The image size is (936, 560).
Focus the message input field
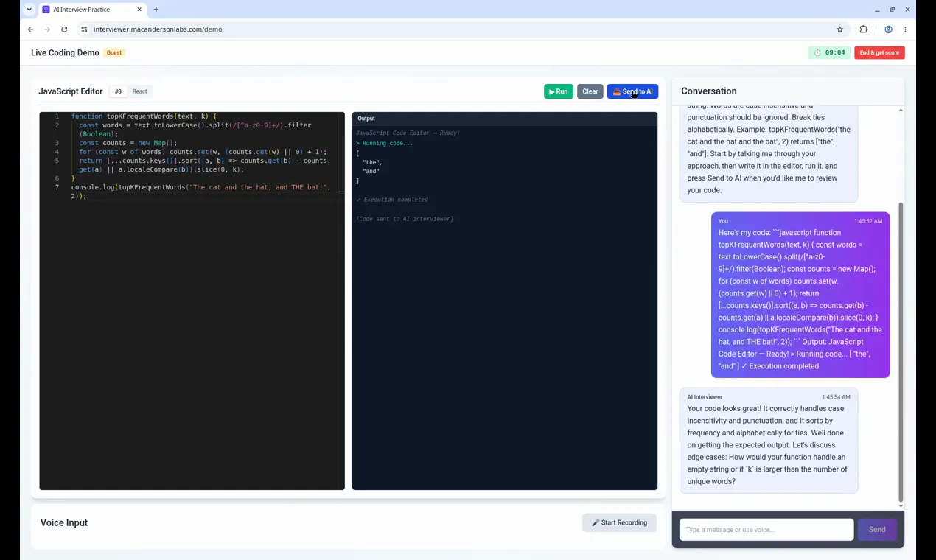[x=766, y=529]
